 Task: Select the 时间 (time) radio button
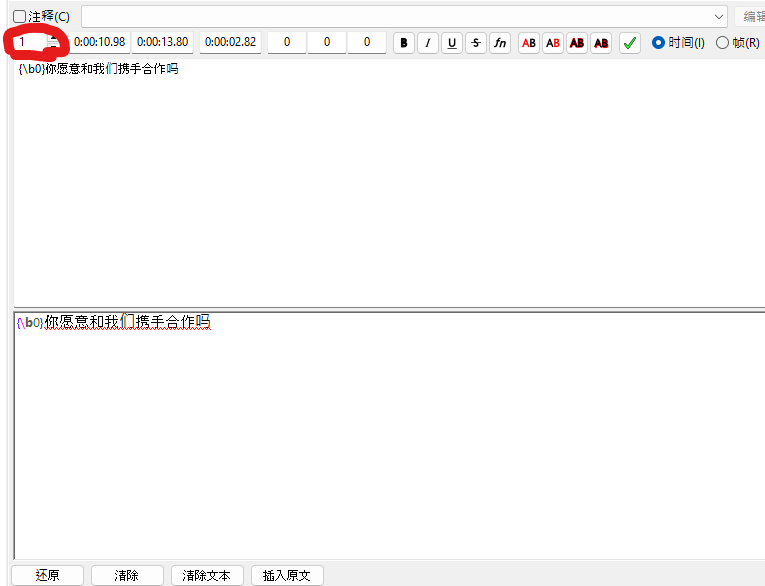(x=658, y=43)
